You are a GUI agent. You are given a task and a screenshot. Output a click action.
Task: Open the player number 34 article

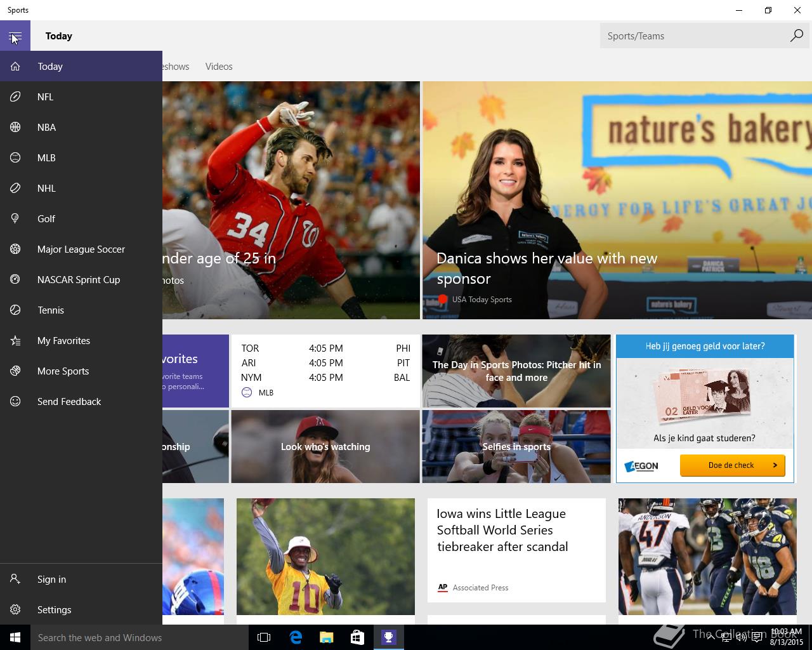291,200
